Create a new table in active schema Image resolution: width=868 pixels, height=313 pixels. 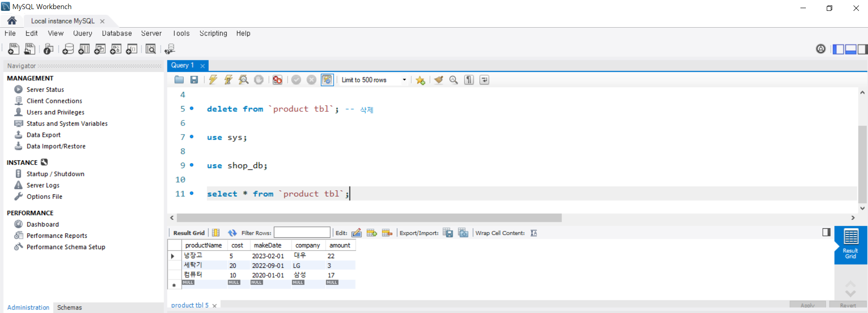point(84,49)
